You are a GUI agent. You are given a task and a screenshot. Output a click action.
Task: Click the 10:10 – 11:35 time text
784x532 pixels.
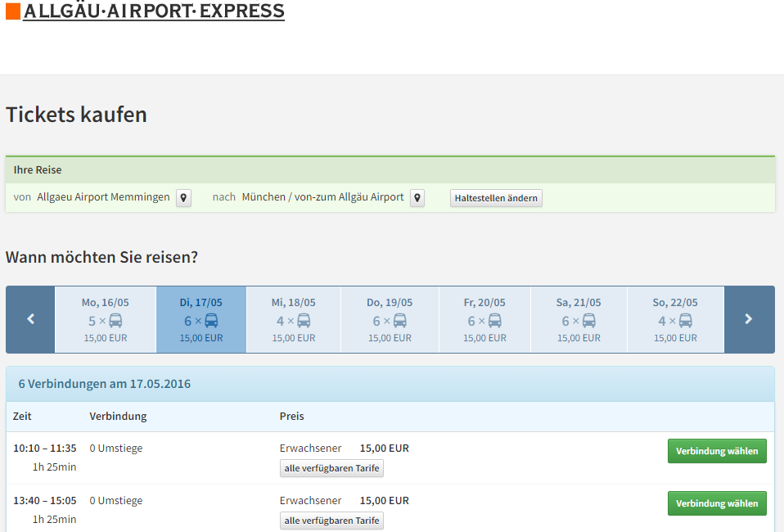click(x=44, y=448)
